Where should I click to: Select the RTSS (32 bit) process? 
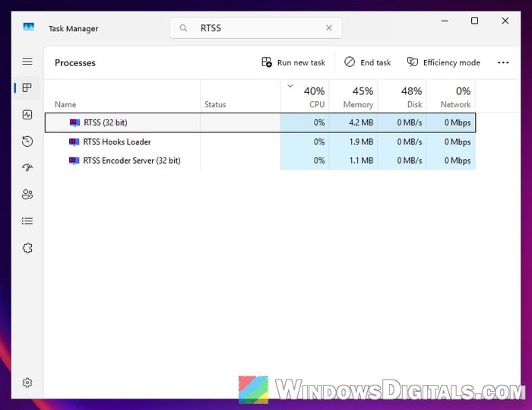point(260,122)
